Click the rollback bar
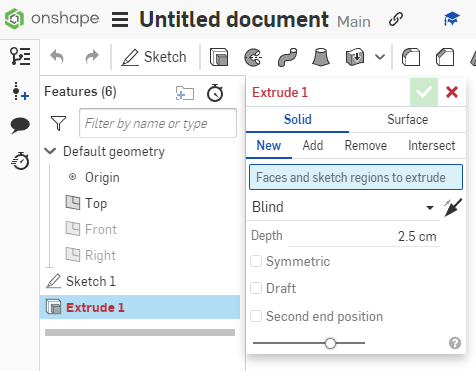 point(140,332)
